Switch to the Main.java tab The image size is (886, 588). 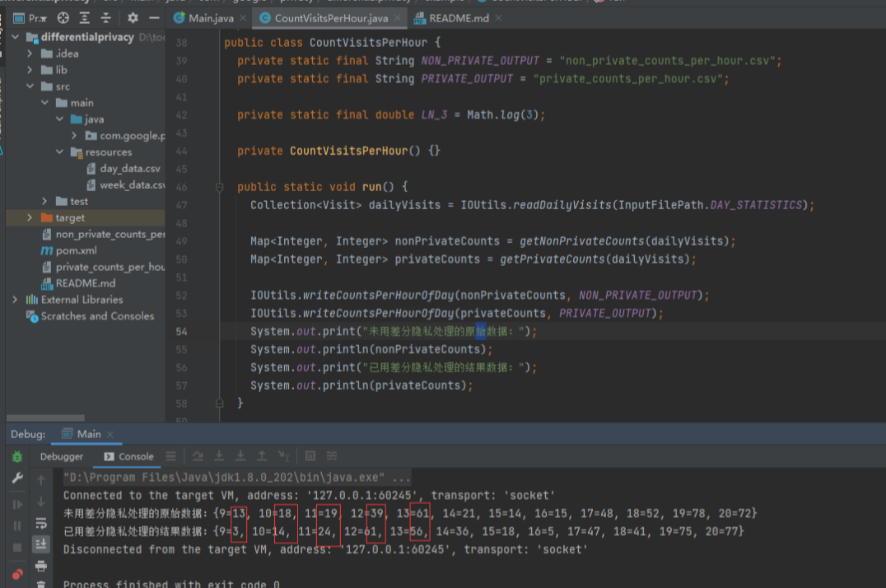tap(211, 18)
